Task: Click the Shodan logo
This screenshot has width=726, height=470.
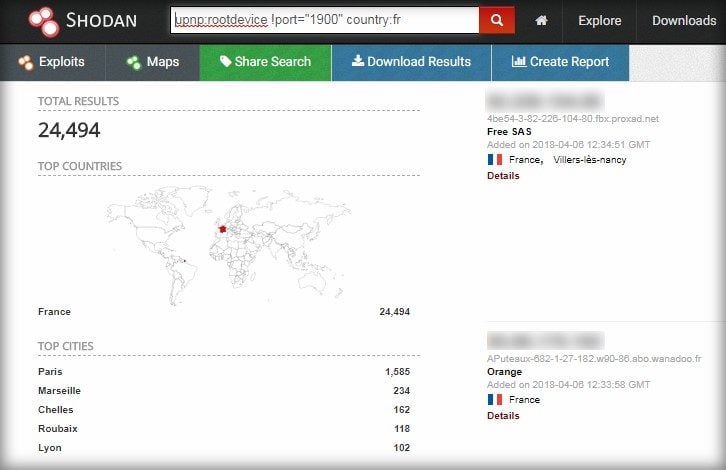Action: [82, 21]
